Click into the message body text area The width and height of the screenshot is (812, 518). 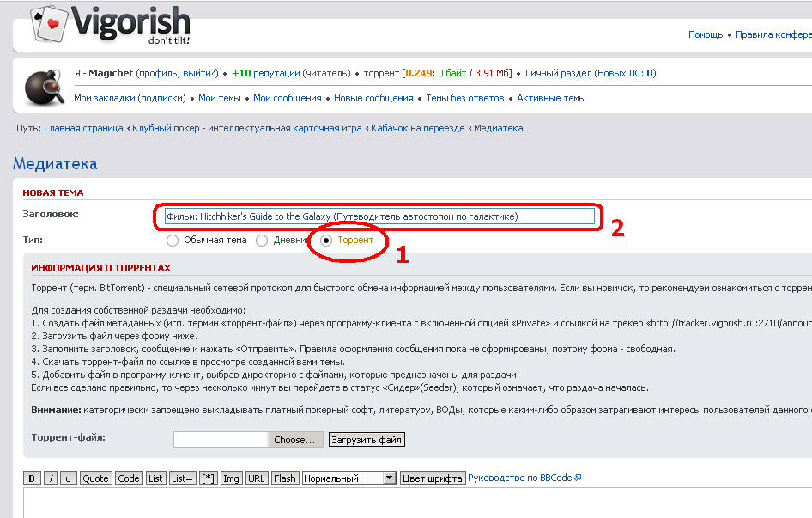pos(417,503)
